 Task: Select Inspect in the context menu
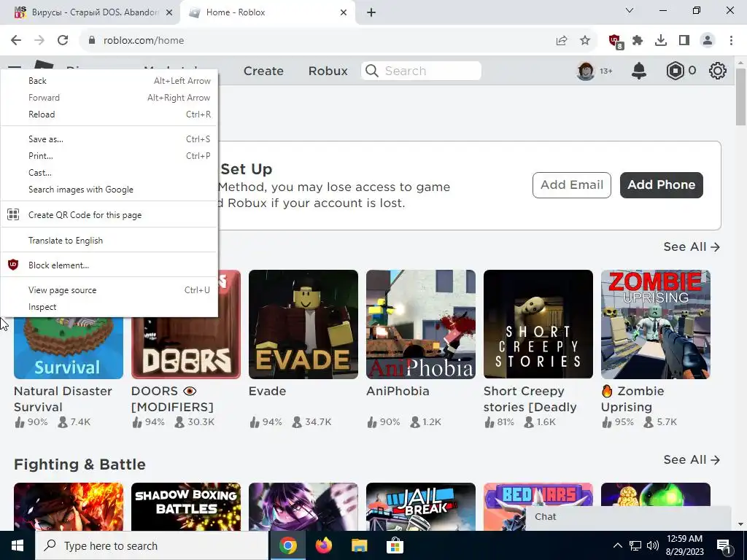click(x=109, y=307)
